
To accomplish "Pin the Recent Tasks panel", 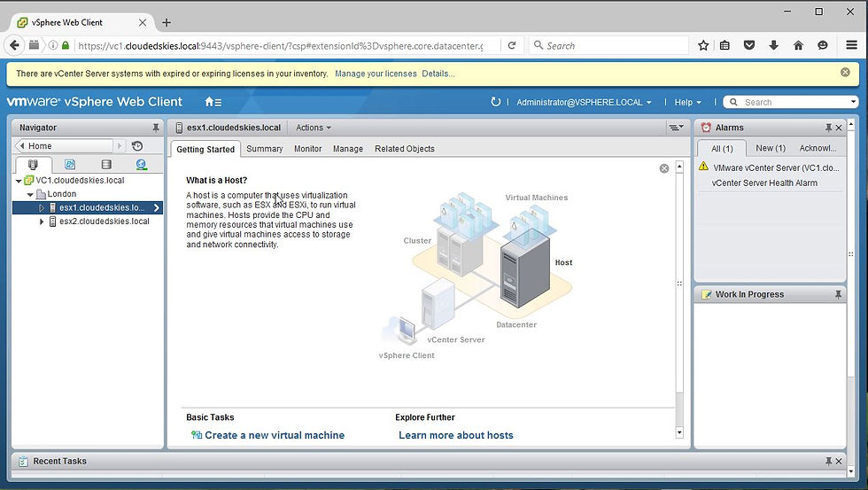I will tap(828, 462).
